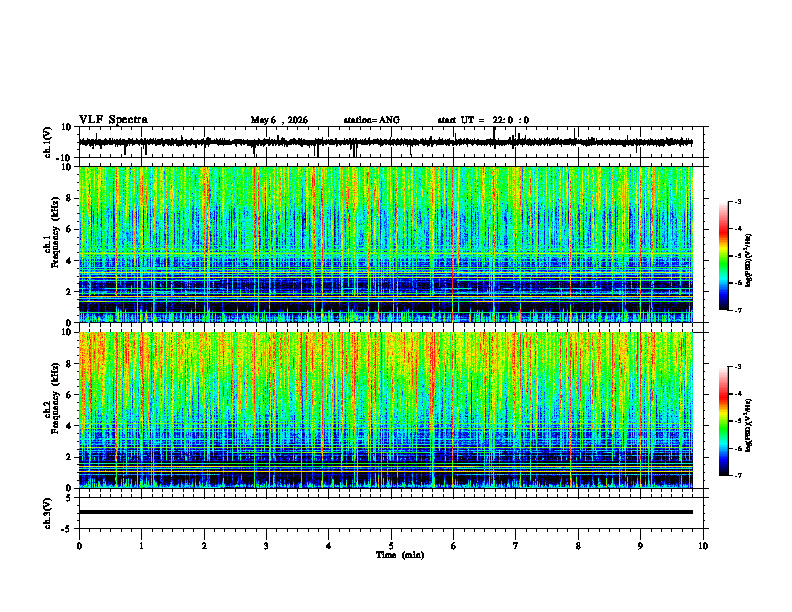Click the VLF Spectra title text
The height and width of the screenshot is (612, 792).
coord(113,120)
